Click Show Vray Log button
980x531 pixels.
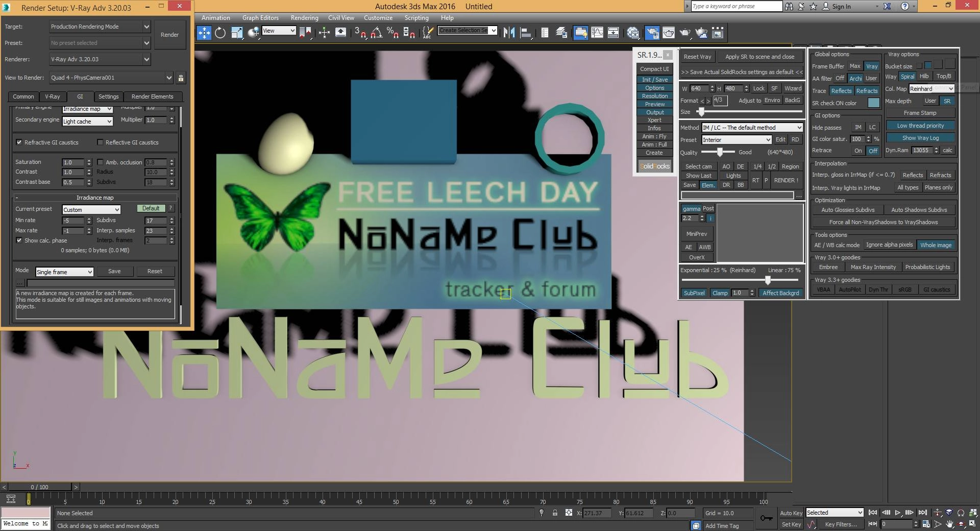(920, 138)
